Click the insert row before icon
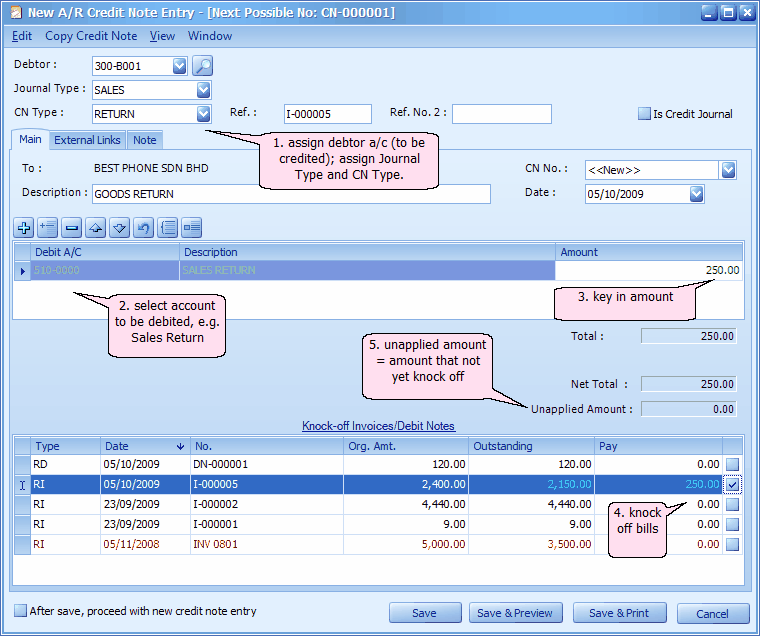 pos(48,227)
